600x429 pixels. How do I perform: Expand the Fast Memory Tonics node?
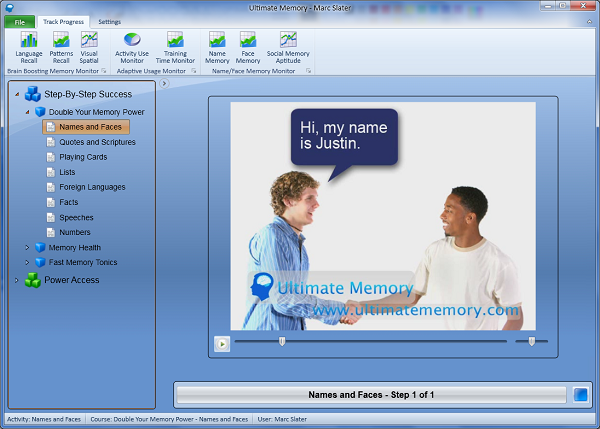click(27, 262)
